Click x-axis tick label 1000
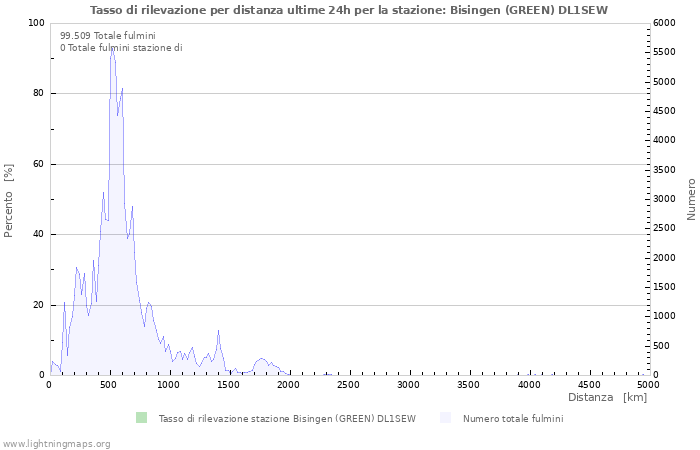Viewport: 700px width, 450px height. pyautogui.click(x=168, y=385)
